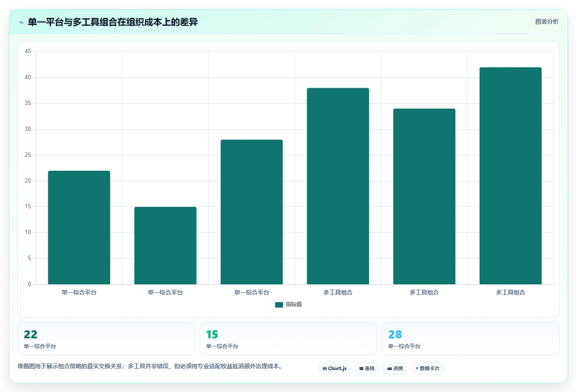This screenshot has width=577, height=392.
Task: Click the bar with value 22
Action: click(79, 228)
